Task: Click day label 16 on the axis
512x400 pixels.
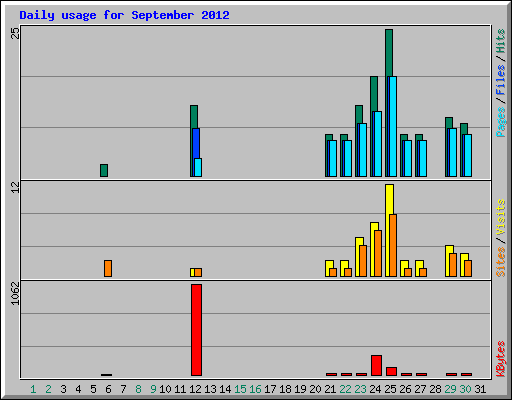Action: click(255, 389)
